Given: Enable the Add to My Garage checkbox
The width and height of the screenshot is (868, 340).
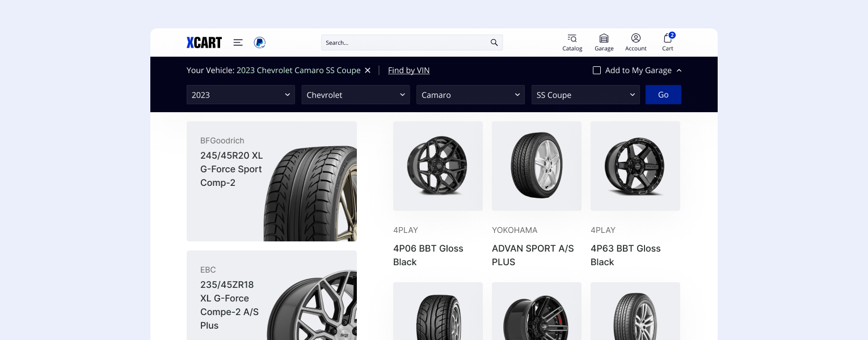Looking at the screenshot, I should 596,70.
